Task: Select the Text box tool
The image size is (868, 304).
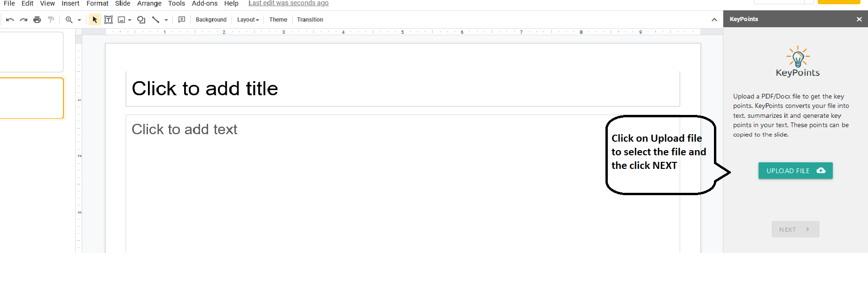Action: [x=108, y=20]
